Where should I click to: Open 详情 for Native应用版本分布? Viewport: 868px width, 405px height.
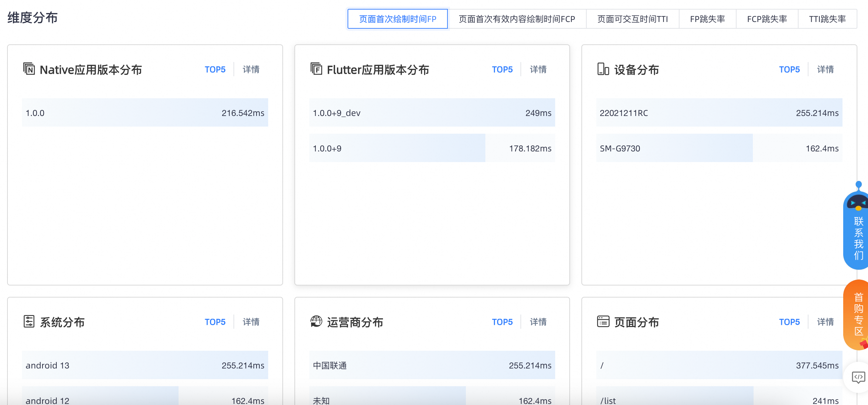click(x=251, y=69)
